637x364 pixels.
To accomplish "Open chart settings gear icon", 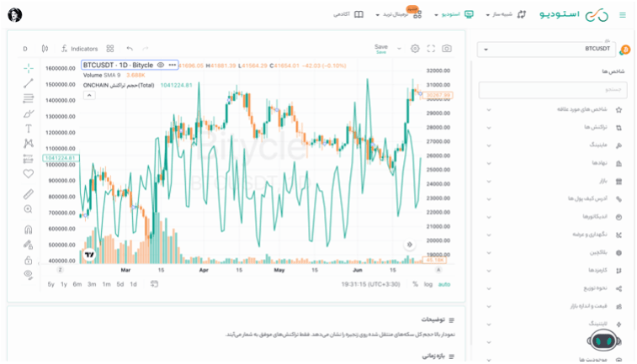I will pyautogui.click(x=415, y=49).
